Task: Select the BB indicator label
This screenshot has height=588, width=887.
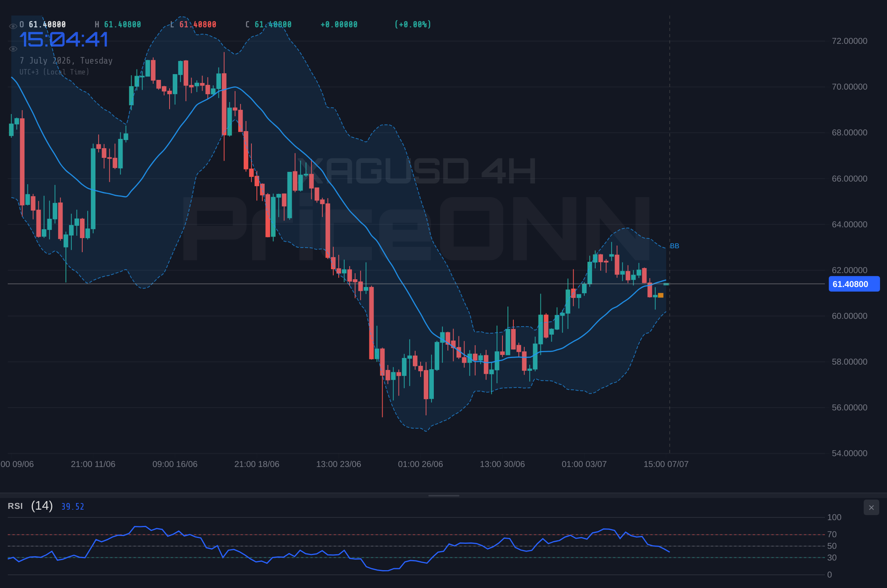Action: pyautogui.click(x=674, y=246)
